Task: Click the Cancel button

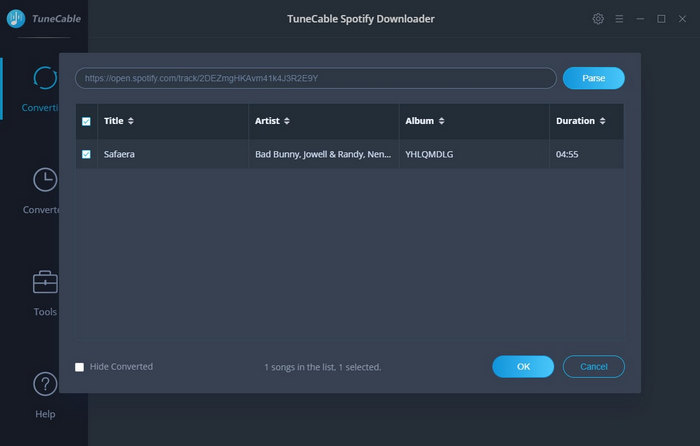Action: click(x=593, y=367)
